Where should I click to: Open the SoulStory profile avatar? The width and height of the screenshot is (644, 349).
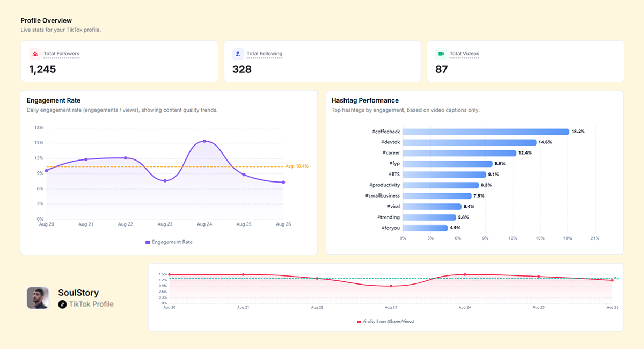click(38, 298)
